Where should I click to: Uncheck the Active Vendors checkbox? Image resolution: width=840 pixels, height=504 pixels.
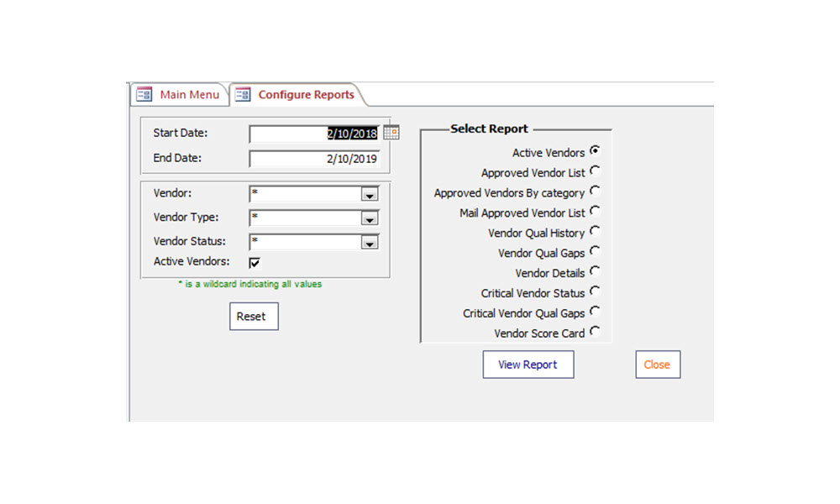click(255, 263)
